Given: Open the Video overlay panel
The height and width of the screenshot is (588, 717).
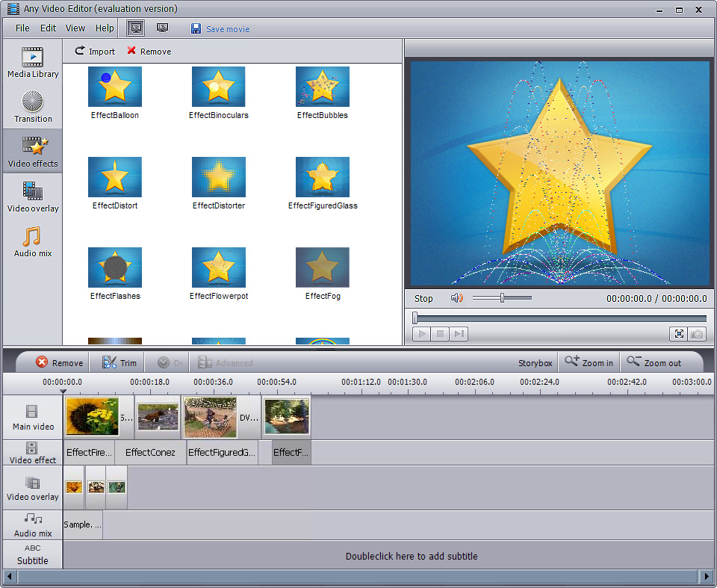Looking at the screenshot, I should point(33,197).
